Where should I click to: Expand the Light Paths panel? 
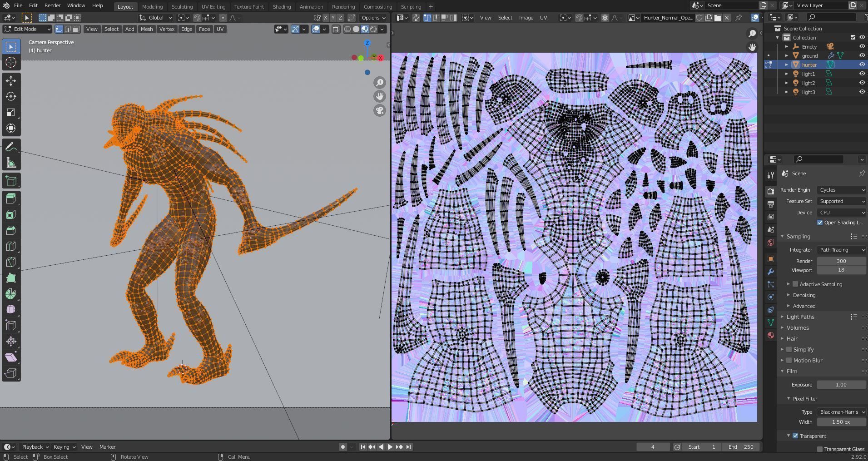pos(800,317)
